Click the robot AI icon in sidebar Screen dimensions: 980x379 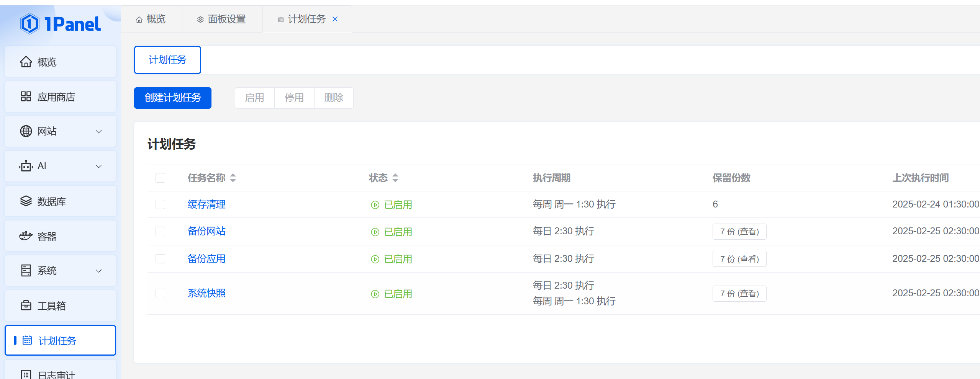coord(26,166)
